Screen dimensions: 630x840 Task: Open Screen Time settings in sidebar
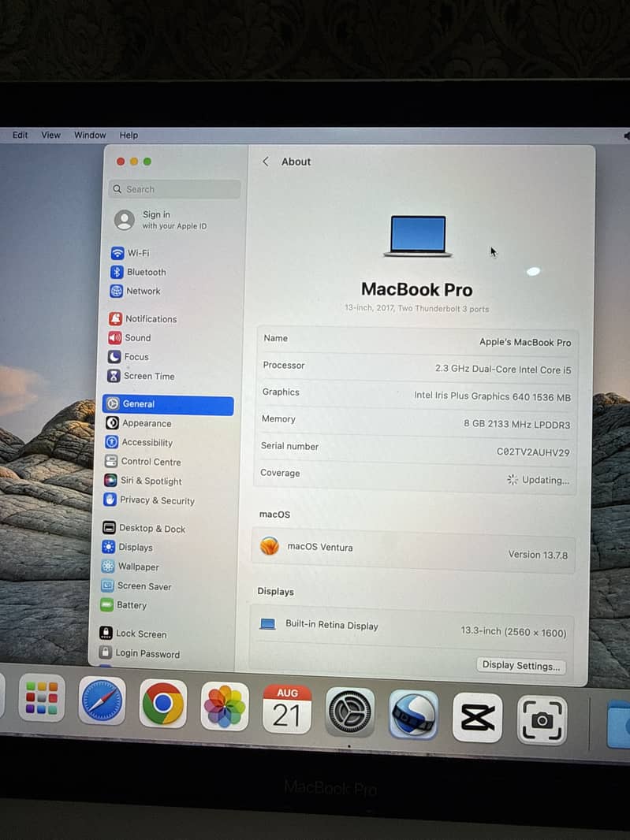click(140, 376)
